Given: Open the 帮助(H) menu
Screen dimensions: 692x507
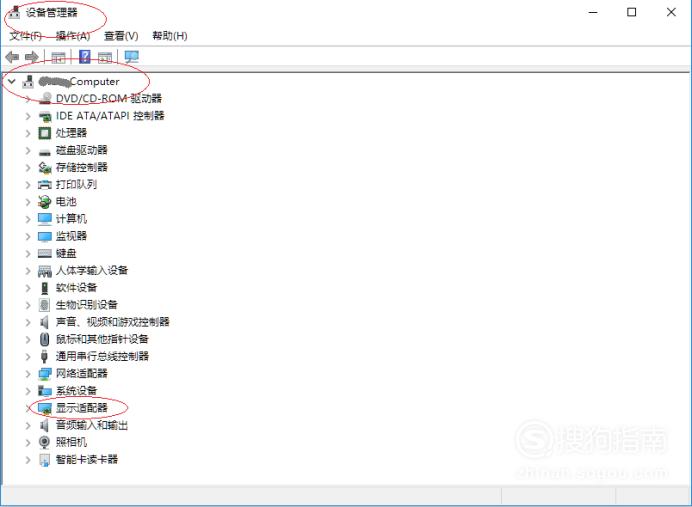Looking at the screenshot, I should (x=169, y=36).
